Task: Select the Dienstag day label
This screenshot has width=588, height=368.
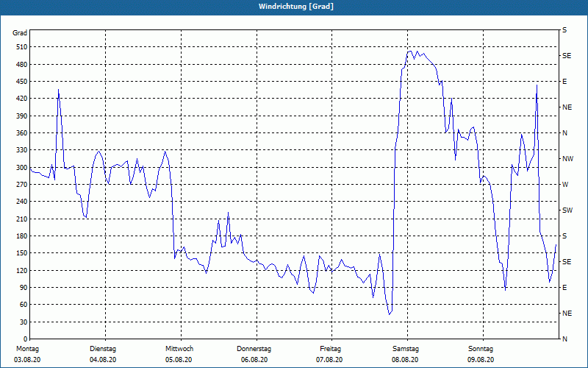Action: point(103,349)
